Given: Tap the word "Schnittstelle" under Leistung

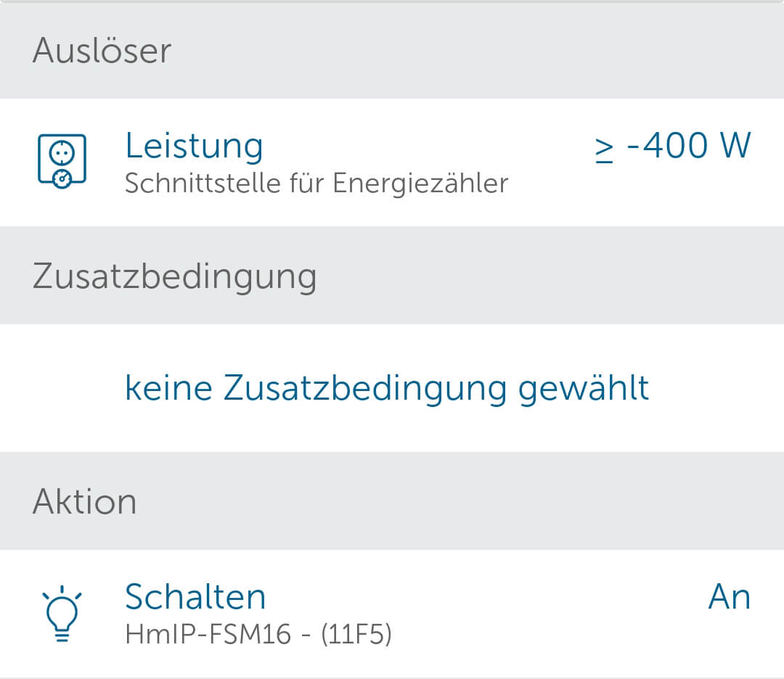Looking at the screenshot, I should coord(196,184).
